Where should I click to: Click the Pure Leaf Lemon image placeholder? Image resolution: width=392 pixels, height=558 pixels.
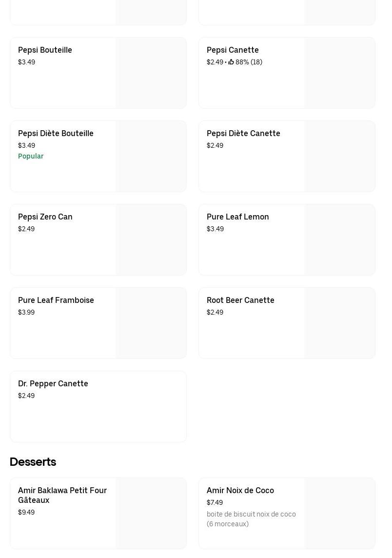pos(339,240)
